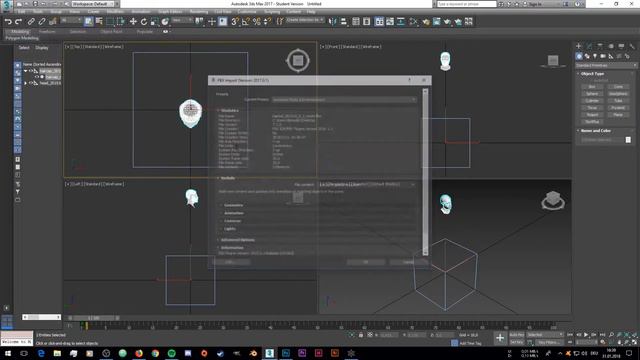Image resolution: width=640 pixels, height=360 pixels.
Task: Toggle Window/Crossing selection mode
Action: [x=121, y=22]
